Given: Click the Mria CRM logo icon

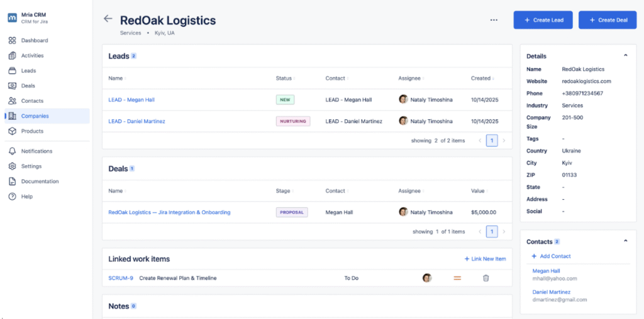Looking at the screenshot, I should [13, 18].
